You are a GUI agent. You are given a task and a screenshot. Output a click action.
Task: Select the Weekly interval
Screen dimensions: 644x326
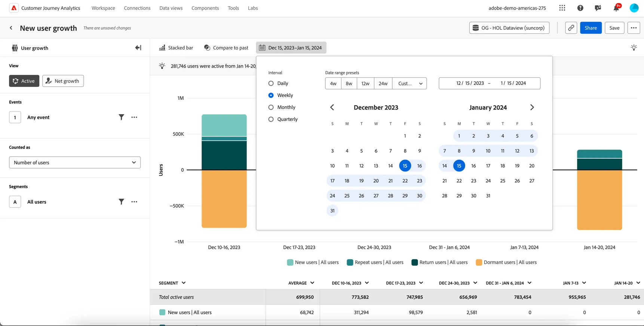pyautogui.click(x=271, y=95)
